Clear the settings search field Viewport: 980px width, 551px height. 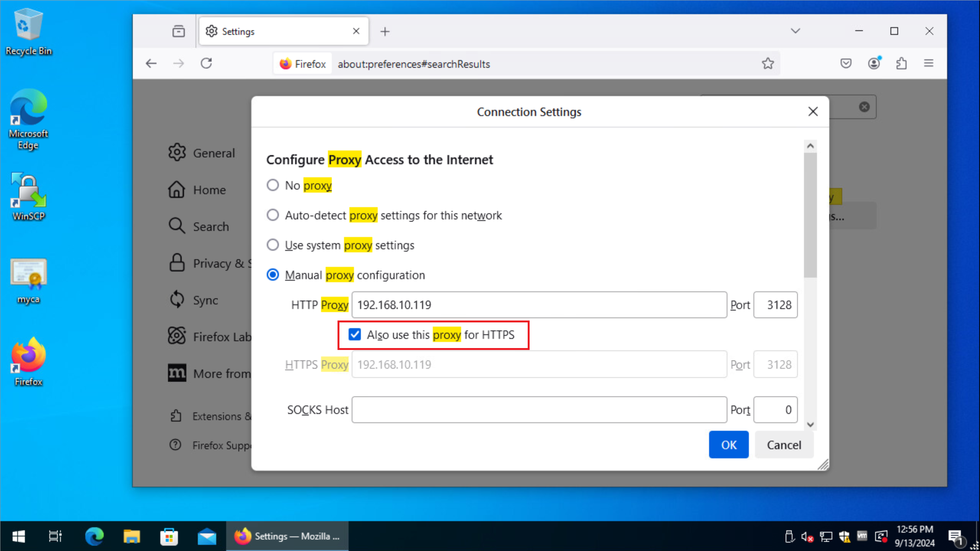click(x=864, y=107)
